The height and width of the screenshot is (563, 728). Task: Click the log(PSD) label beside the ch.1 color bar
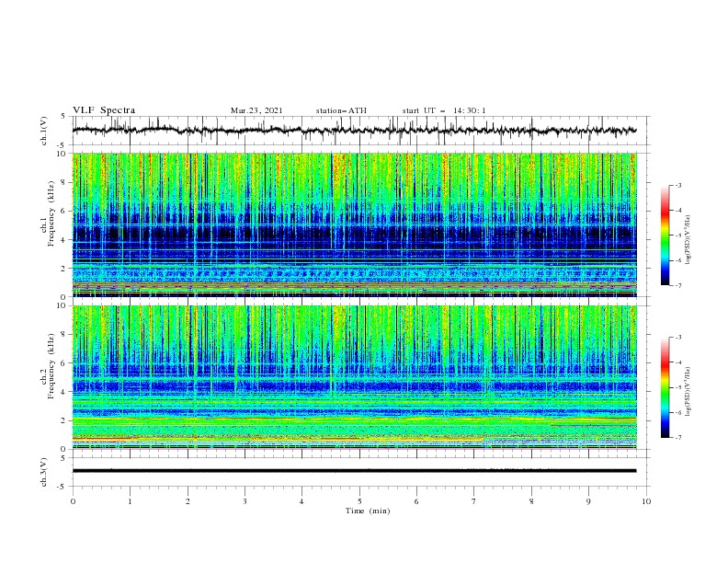point(688,240)
